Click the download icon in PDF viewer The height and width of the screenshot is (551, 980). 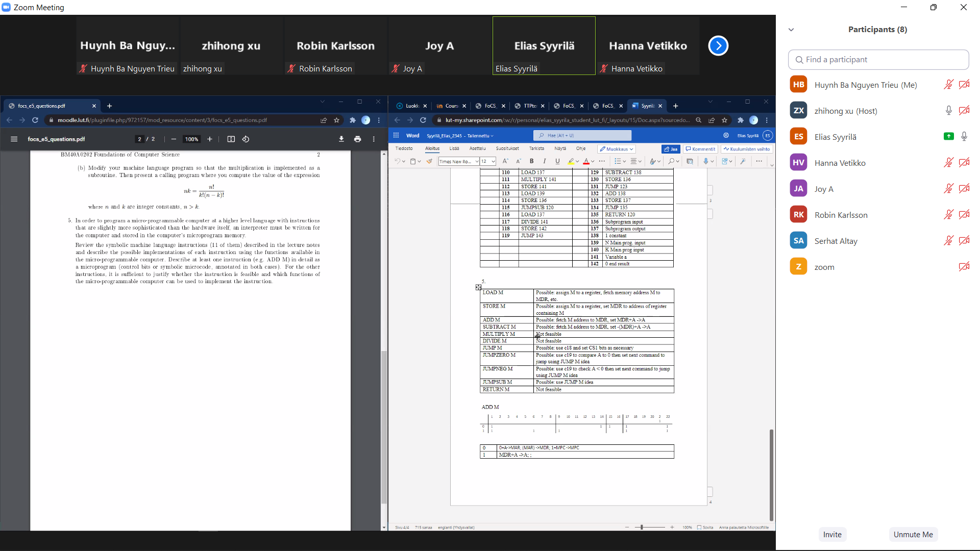pos(341,139)
